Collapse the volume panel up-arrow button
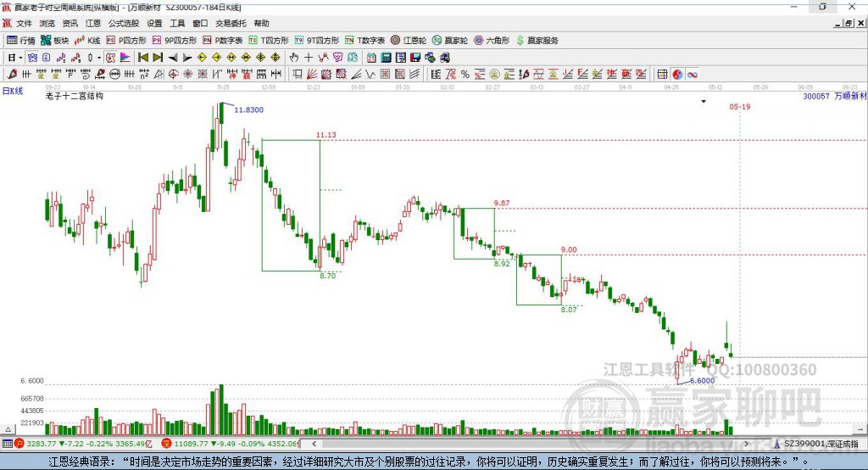868x470 pixels. [8, 429]
